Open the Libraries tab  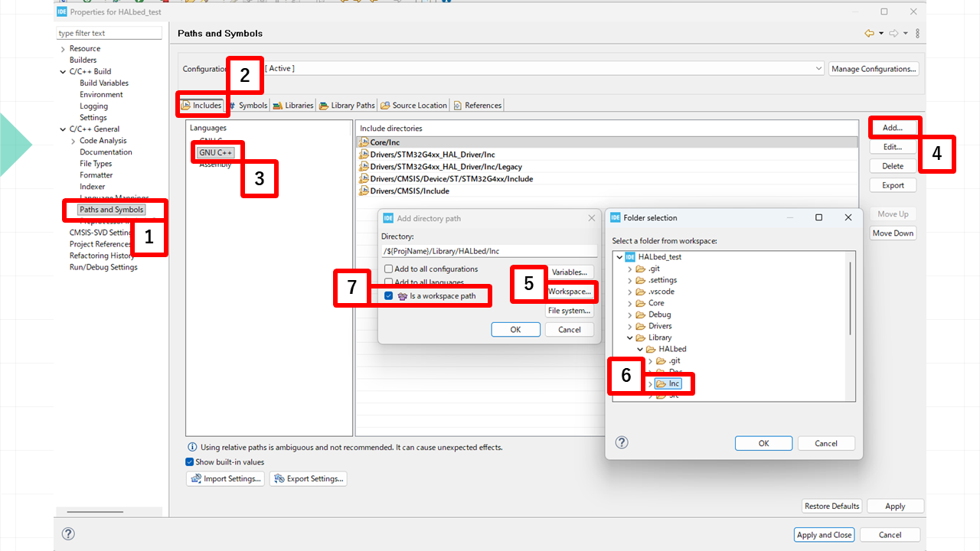[x=294, y=106]
